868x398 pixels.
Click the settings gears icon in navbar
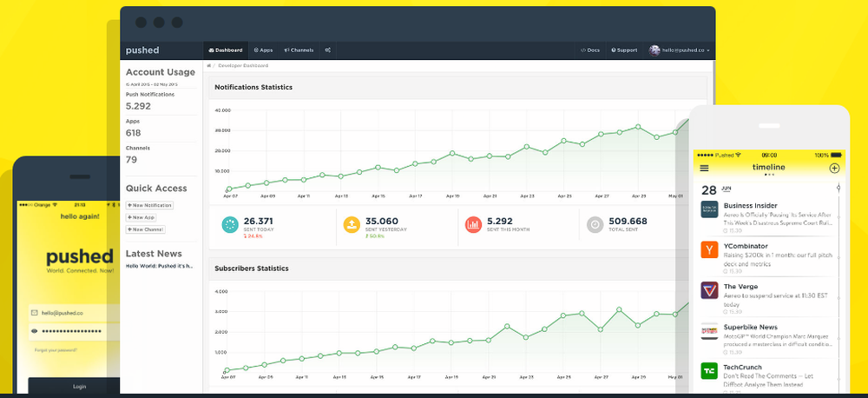point(328,50)
